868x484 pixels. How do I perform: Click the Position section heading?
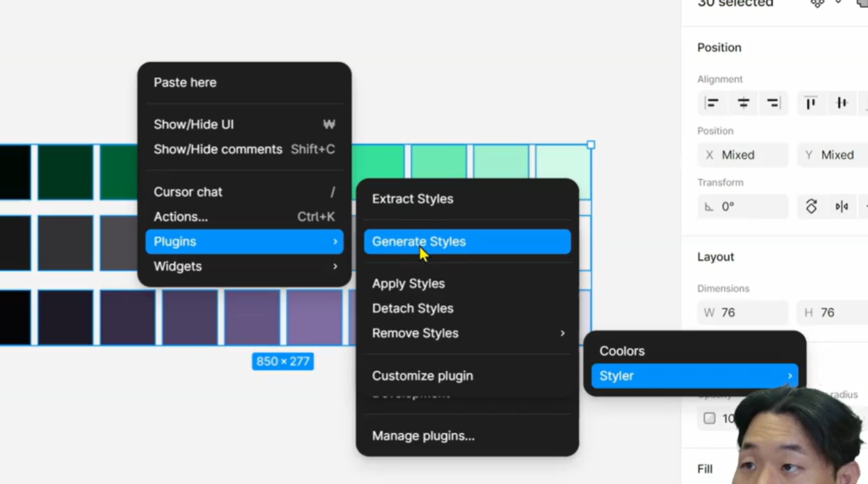719,48
